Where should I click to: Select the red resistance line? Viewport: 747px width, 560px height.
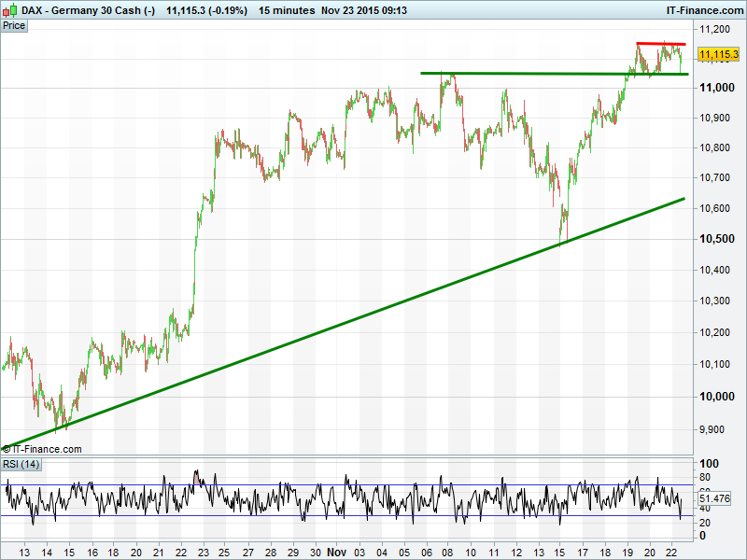(x=661, y=44)
